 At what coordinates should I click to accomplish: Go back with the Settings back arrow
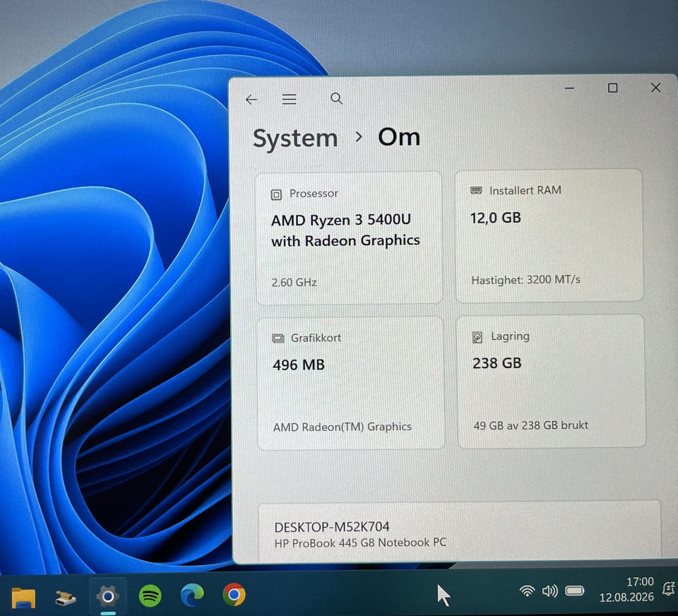click(x=251, y=100)
